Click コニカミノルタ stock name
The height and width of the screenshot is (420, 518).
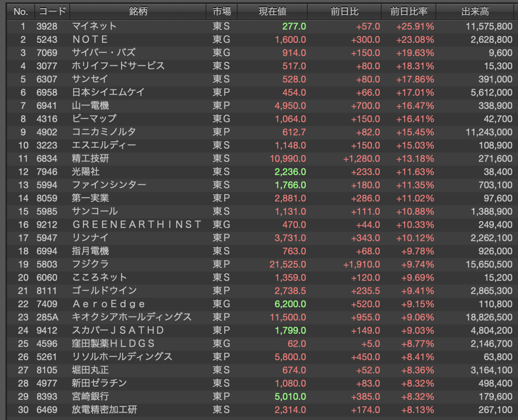[104, 132]
